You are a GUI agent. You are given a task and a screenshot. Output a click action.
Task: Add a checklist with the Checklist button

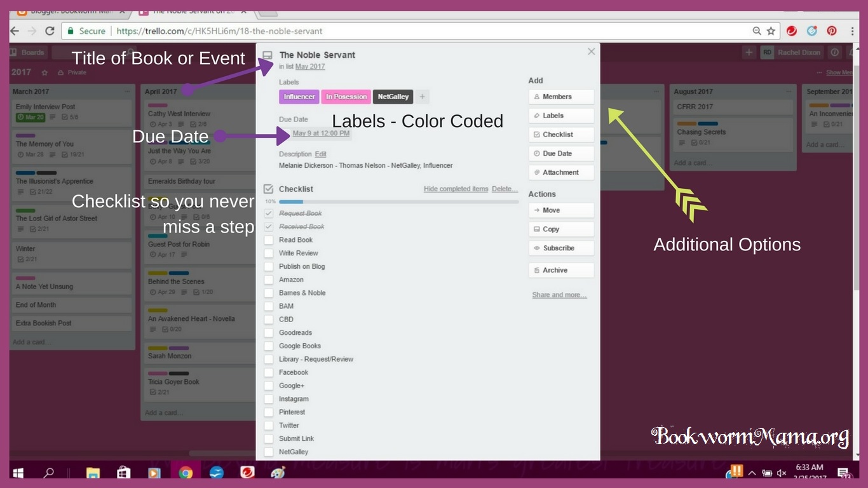pos(561,135)
